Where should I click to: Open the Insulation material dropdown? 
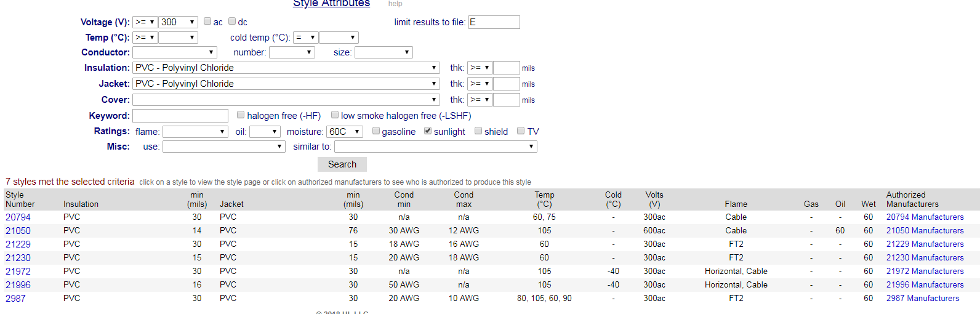pyautogui.click(x=286, y=68)
